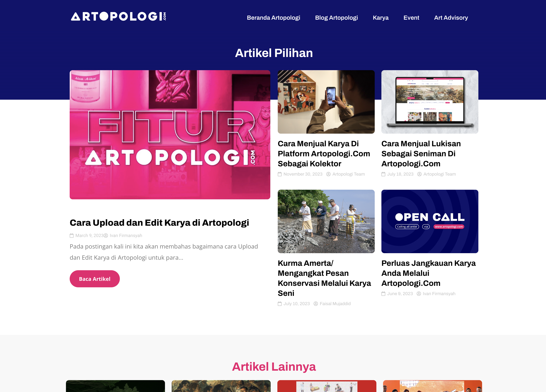Open the red-framed thumbnail under Artikel Lainnya

(x=327, y=386)
